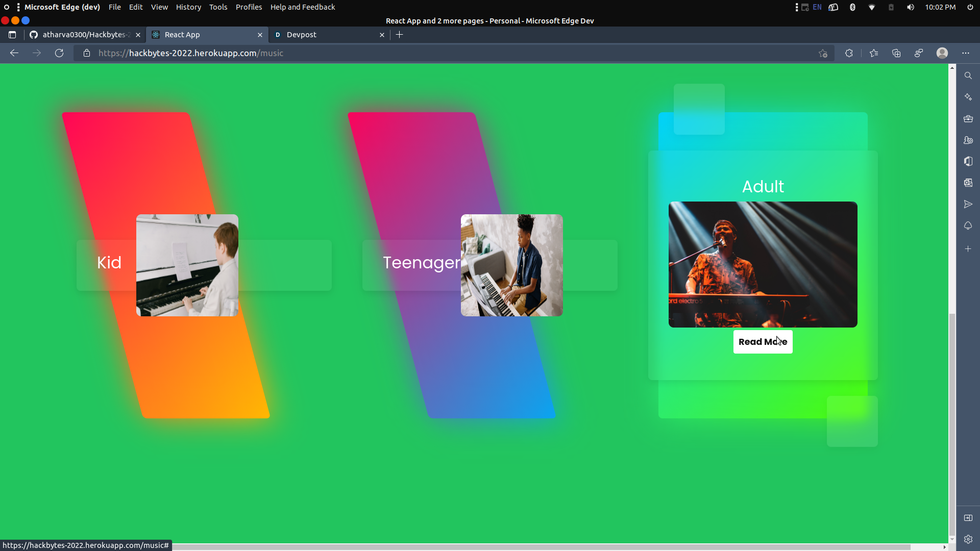This screenshot has width=980, height=551.
Task: Open the sidebar Outlook icon
Action: pos(968,183)
